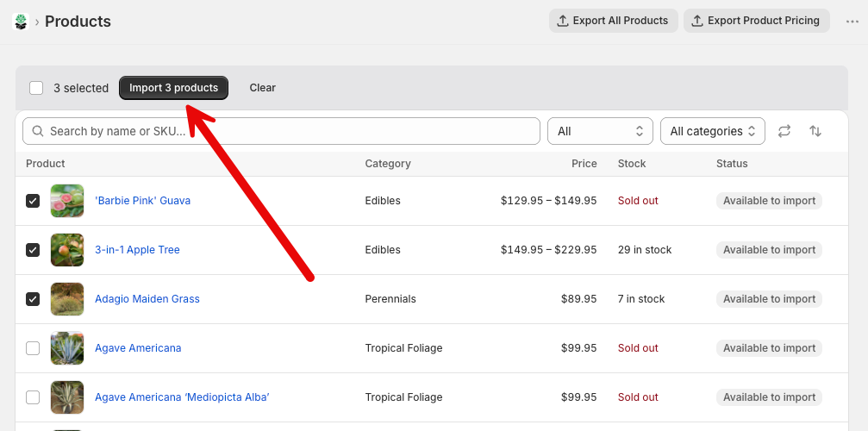Click the $89.95 price cell
868x431 pixels.
(x=578, y=299)
